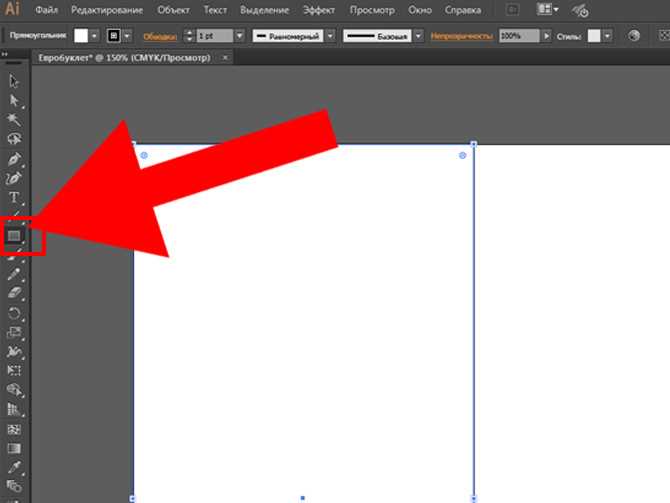The height and width of the screenshot is (503, 670).
Task: Open the fill color dropdown arrow
Action: 94,36
